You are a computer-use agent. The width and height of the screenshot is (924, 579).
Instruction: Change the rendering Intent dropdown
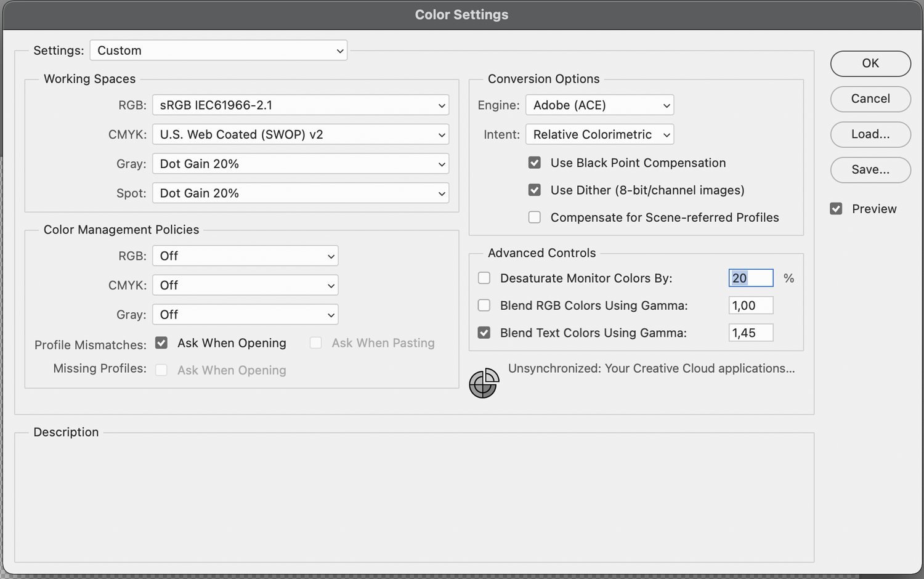[x=599, y=134]
